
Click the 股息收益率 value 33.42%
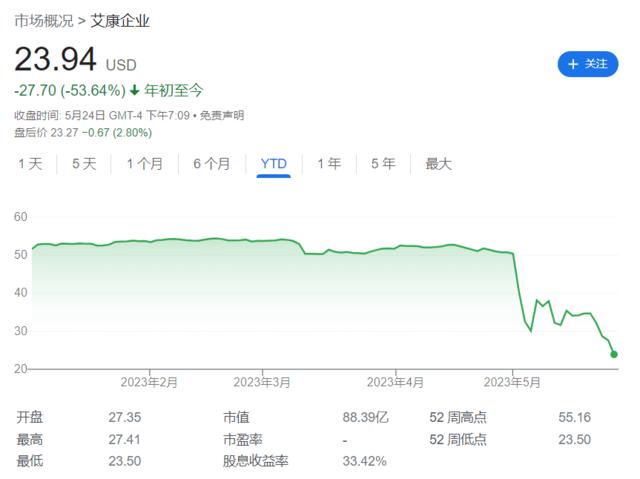(x=364, y=461)
